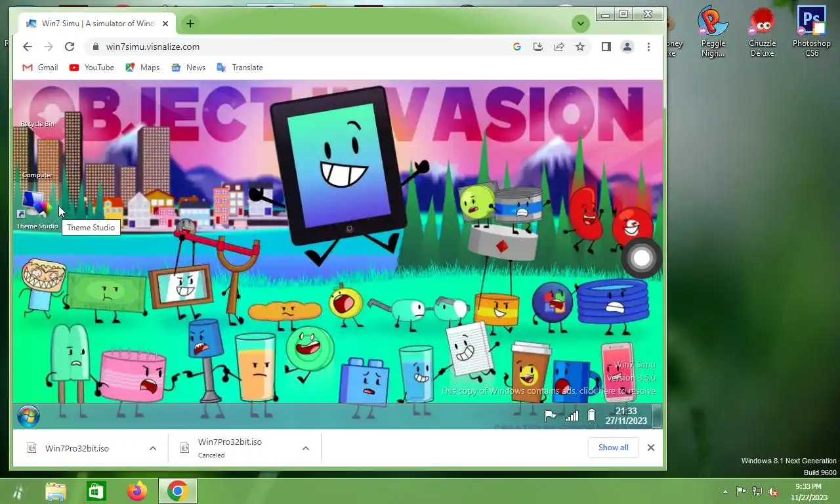Viewport: 840px width, 504px height.
Task: Click the Show desktop strip in simulator taskbar
Action: (656, 416)
